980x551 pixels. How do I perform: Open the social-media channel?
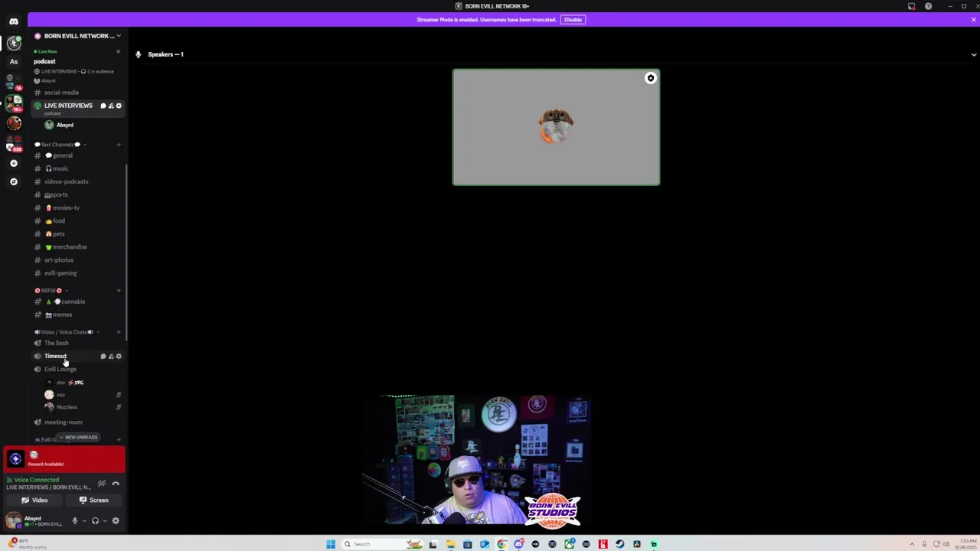pyautogui.click(x=77, y=92)
